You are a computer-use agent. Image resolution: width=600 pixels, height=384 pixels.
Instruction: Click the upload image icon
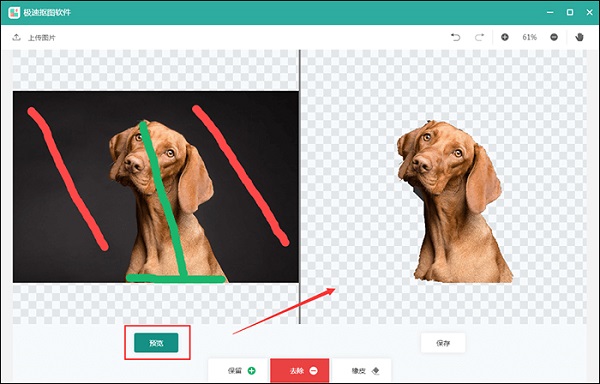point(16,37)
